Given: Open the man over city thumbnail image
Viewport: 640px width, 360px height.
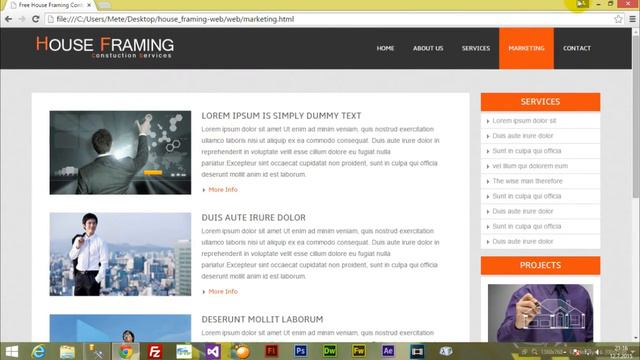Looking at the screenshot, I should click(120, 254).
